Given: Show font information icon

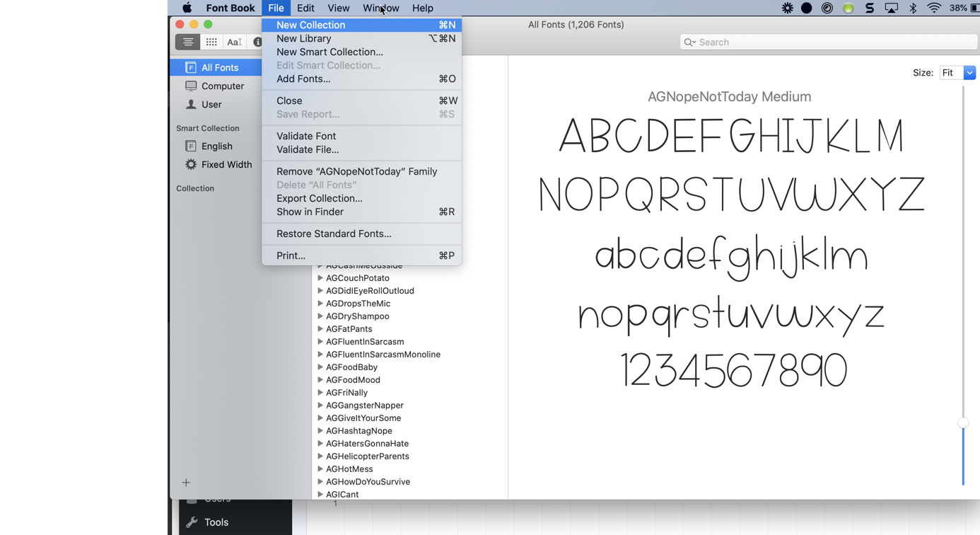Looking at the screenshot, I should tap(257, 42).
